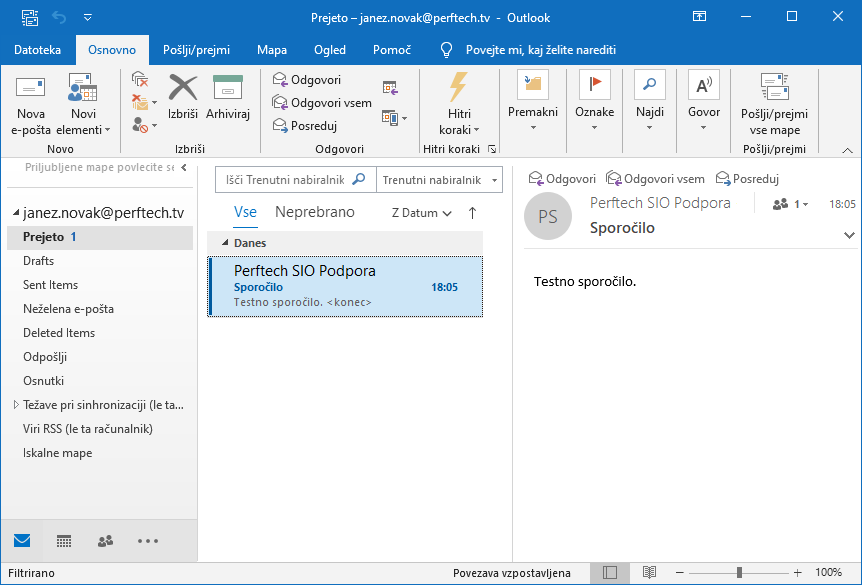Viewport: 862px width, 585px height.
Task: Switch to the Osnovno tab
Action: (112, 50)
